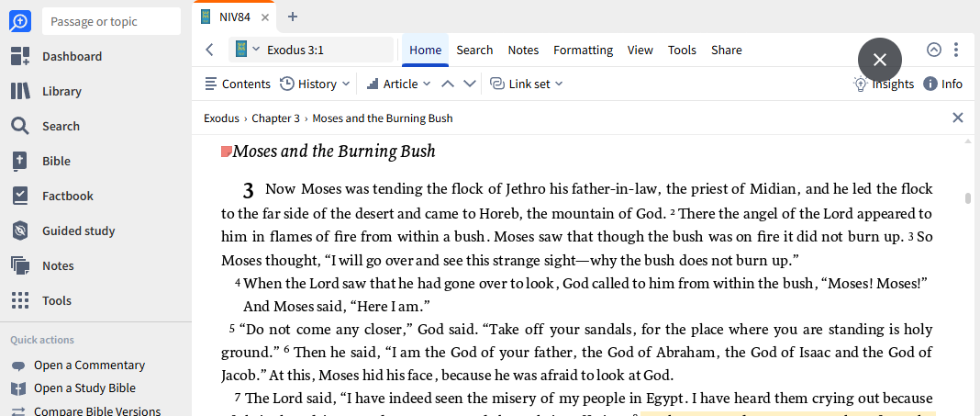Viewport: 980px width, 416px height.
Task: Close the breadcrumb bar
Action: coord(957,118)
